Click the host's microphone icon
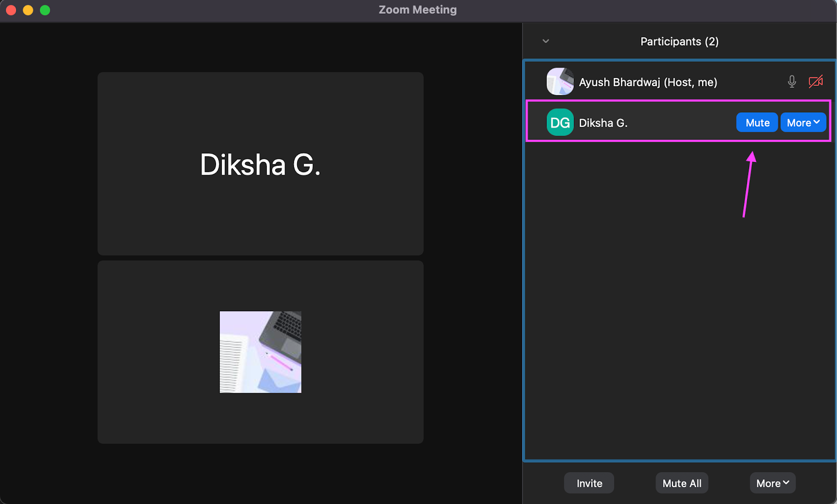This screenshot has width=837, height=504. [791, 81]
